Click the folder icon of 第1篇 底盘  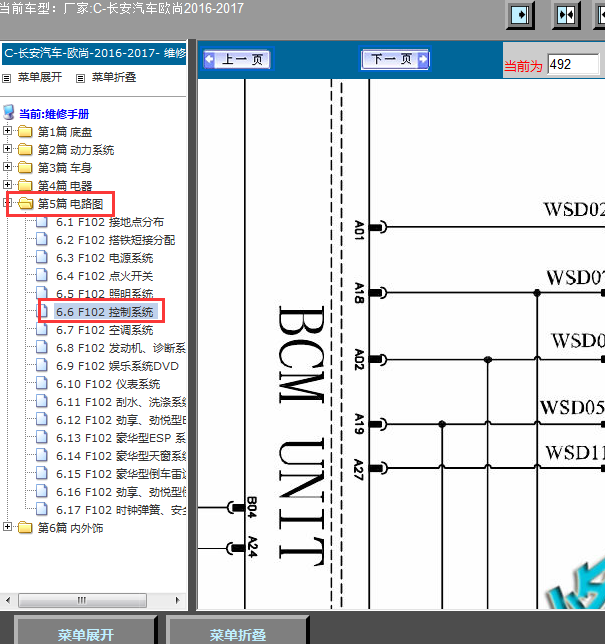(x=25, y=131)
